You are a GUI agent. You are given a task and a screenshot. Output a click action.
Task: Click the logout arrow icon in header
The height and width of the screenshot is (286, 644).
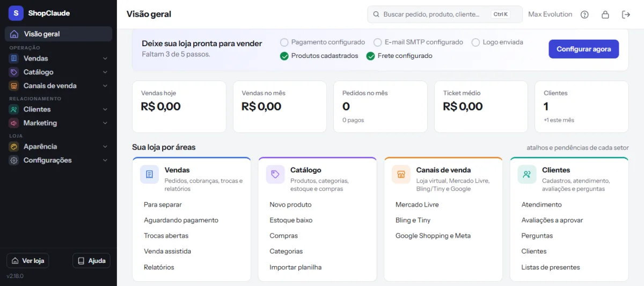626,14
